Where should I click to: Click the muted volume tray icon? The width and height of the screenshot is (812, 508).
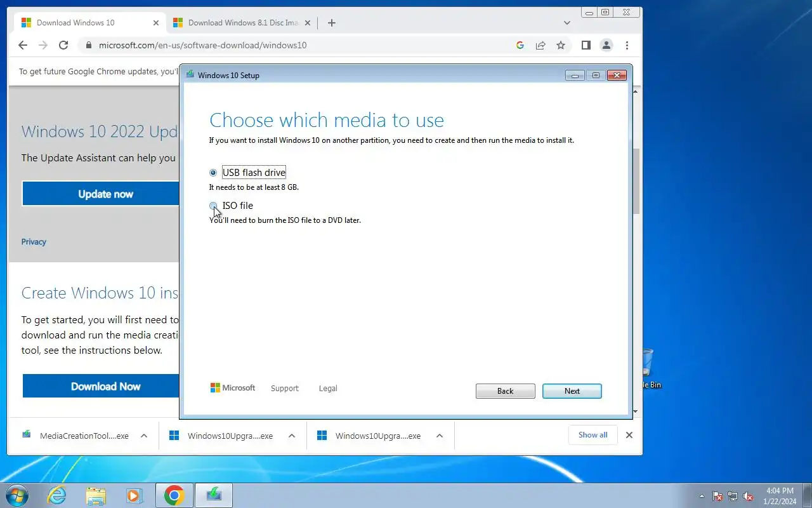point(749,496)
